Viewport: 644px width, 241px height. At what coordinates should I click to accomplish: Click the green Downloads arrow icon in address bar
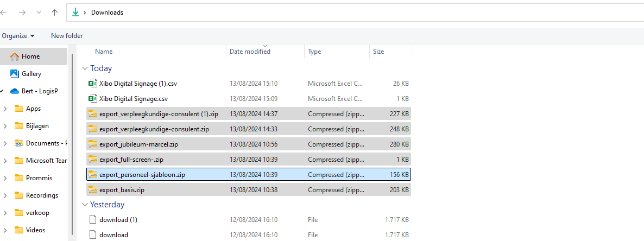75,12
